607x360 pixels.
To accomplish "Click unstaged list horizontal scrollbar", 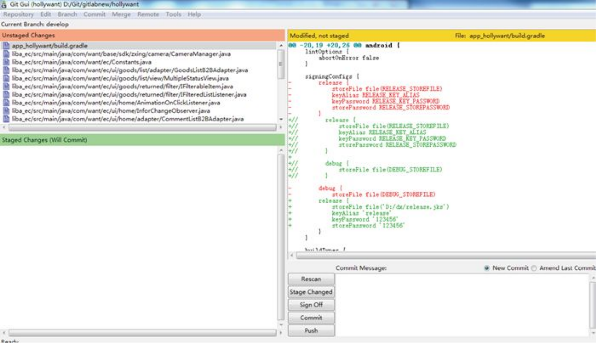I will tap(142, 127).
